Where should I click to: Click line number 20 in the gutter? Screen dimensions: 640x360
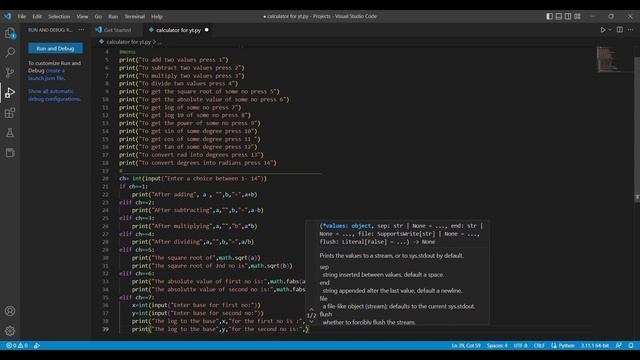105,178
